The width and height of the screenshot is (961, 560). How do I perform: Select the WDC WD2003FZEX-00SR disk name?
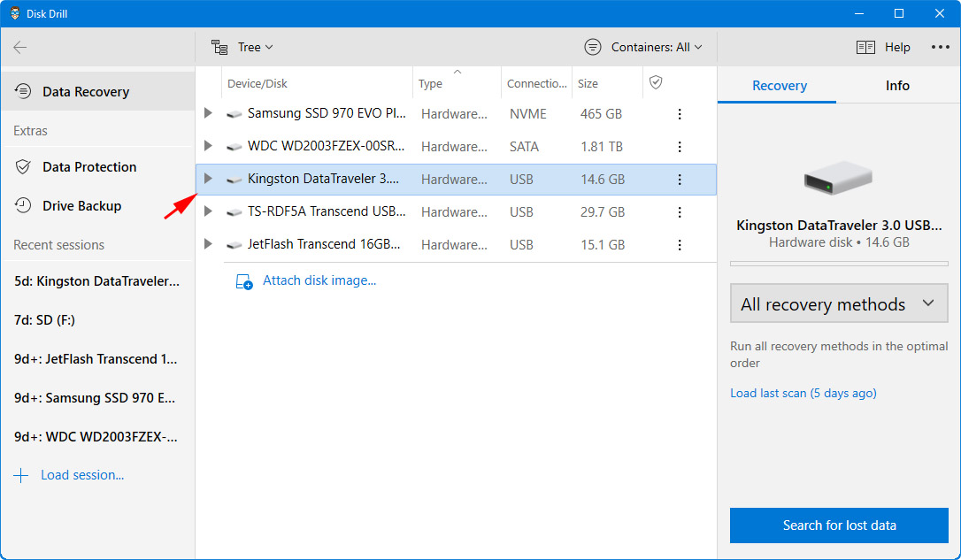click(326, 146)
